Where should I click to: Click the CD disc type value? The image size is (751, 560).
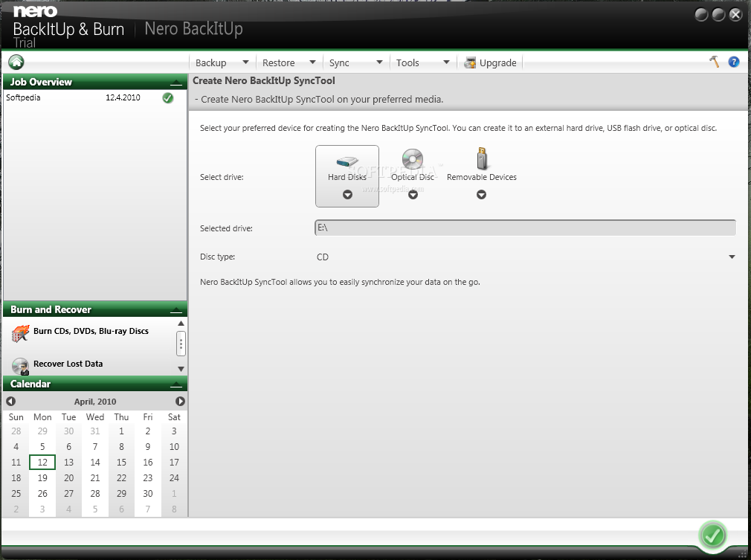[323, 257]
